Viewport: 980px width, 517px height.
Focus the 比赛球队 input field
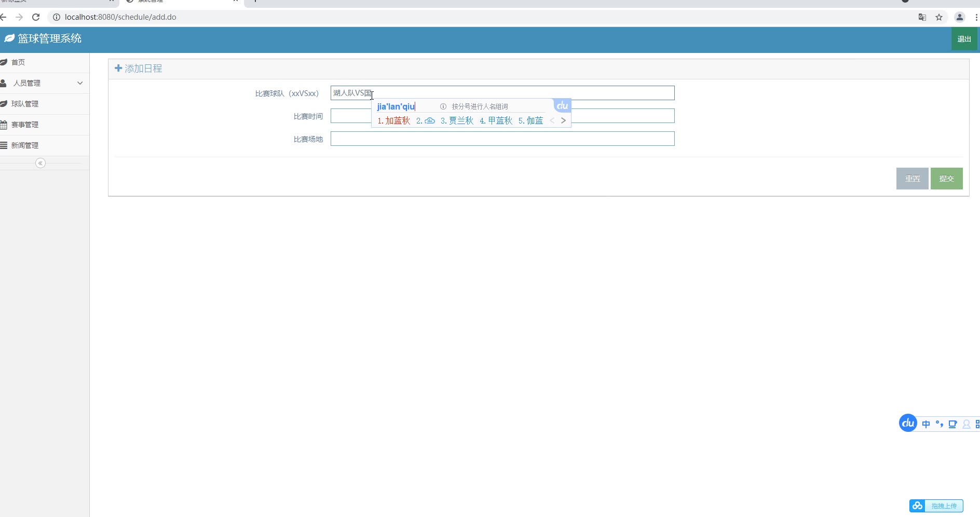tap(502, 93)
